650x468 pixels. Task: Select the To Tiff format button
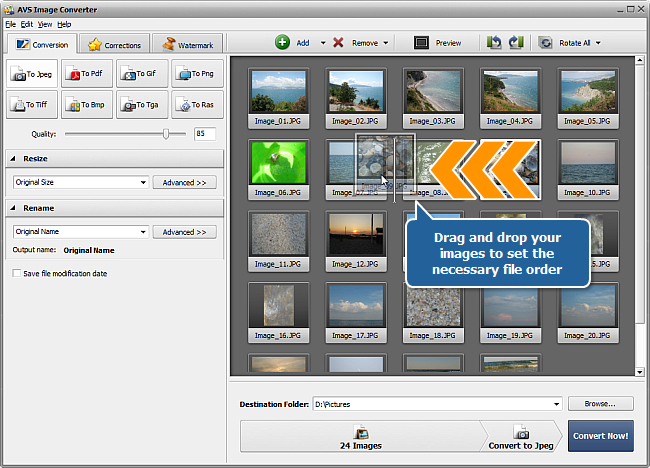click(x=32, y=105)
